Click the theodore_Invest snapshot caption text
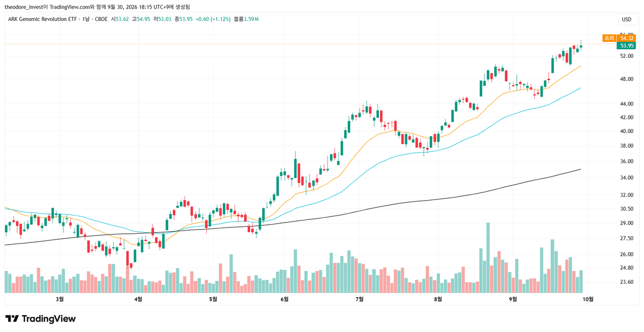This screenshot has height=332, width=644. tap(97, 7)
